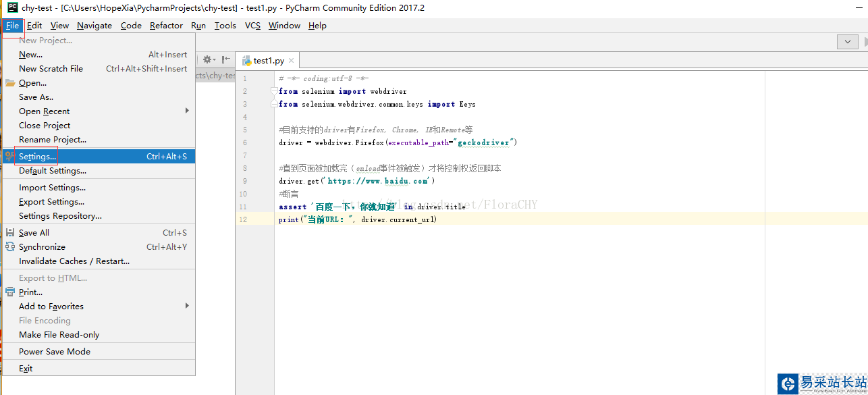
Task: Open Settings Repository... entry
Action: point(99,216)
